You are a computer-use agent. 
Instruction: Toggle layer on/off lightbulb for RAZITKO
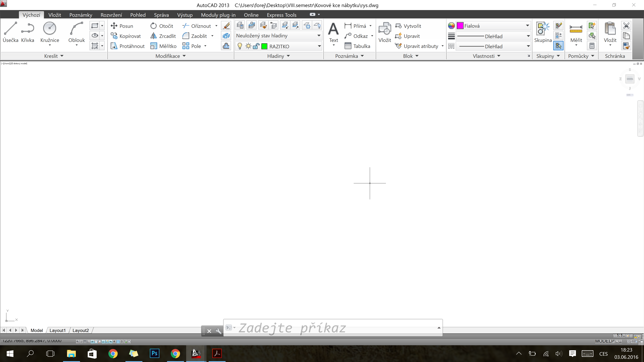point(239,46)
